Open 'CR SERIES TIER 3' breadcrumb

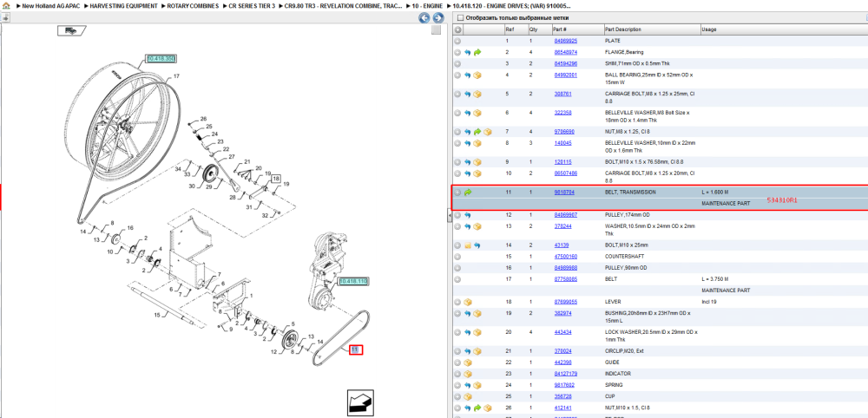point(252,5)
